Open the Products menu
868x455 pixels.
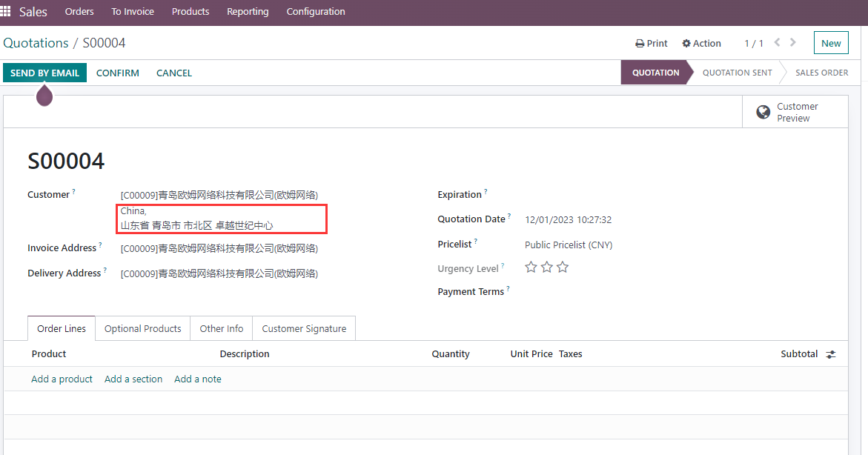(191, 12)
